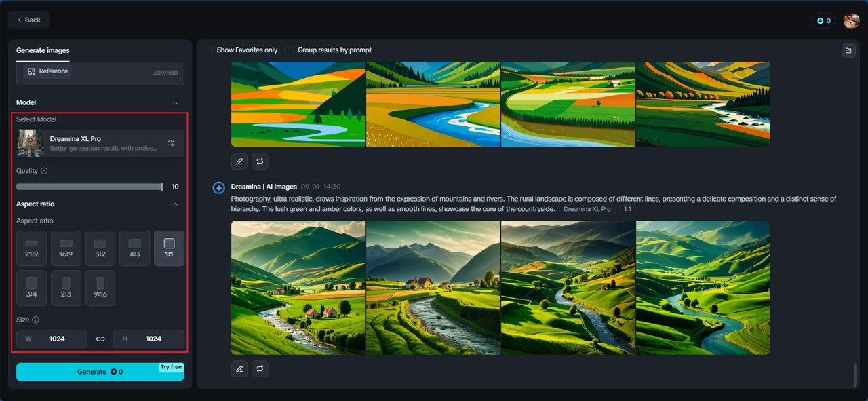Click the Reference button
The image size is (868, 401).
pos(47,71)
